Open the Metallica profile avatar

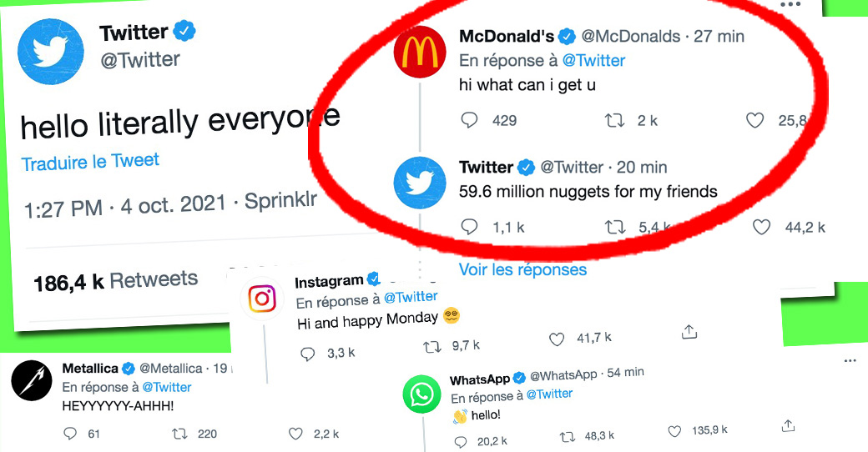pyautogui.click(x=32, y=380)
